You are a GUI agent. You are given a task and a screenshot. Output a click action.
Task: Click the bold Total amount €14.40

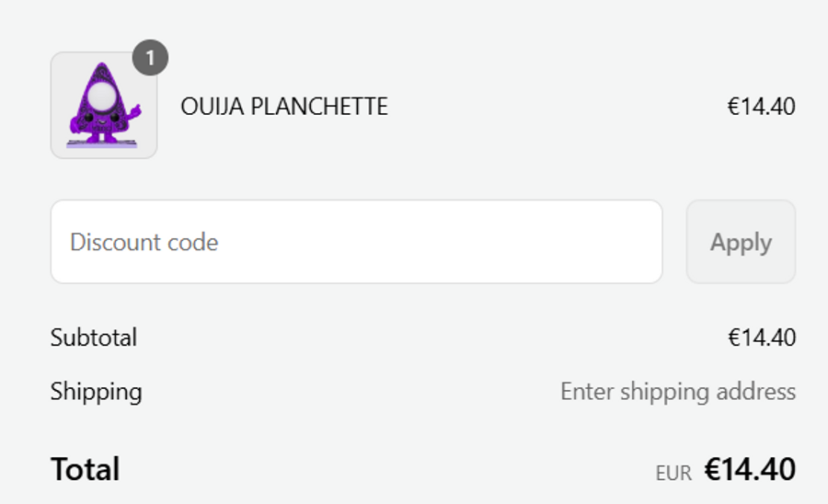coord(750,469)
